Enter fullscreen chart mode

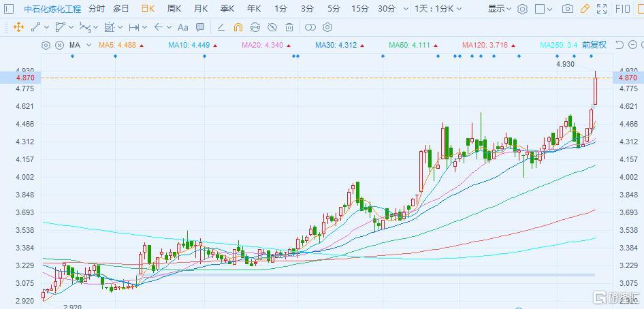(x=602, y=9)
